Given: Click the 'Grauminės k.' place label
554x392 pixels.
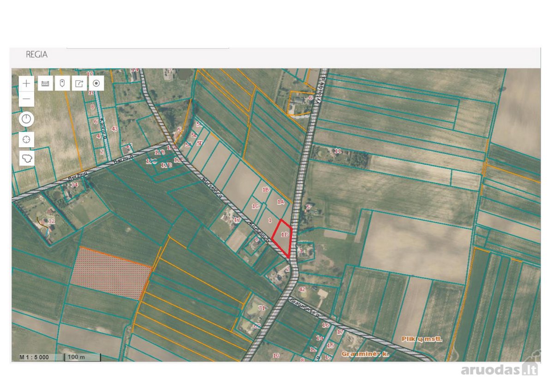Looking at the screenshot, I should [x=366, y=354].
